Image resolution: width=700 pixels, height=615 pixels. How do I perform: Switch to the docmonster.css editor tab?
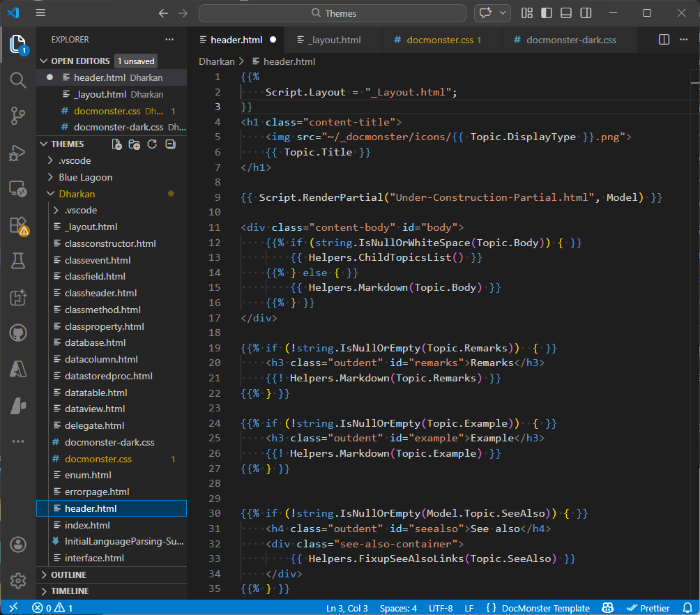tap(442, 40)
